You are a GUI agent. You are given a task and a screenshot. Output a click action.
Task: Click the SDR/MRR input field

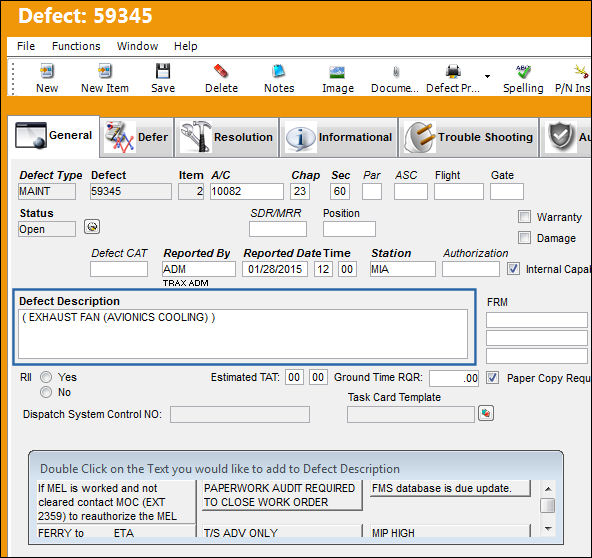click(x=278, y=229)
